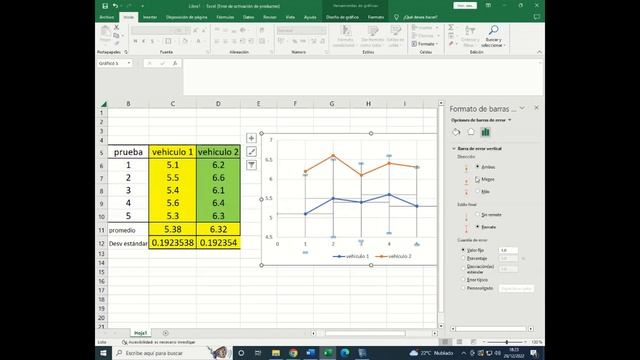Screen dimensions: 640x360
Task: Open number format combo box
Action: (302, 31)
